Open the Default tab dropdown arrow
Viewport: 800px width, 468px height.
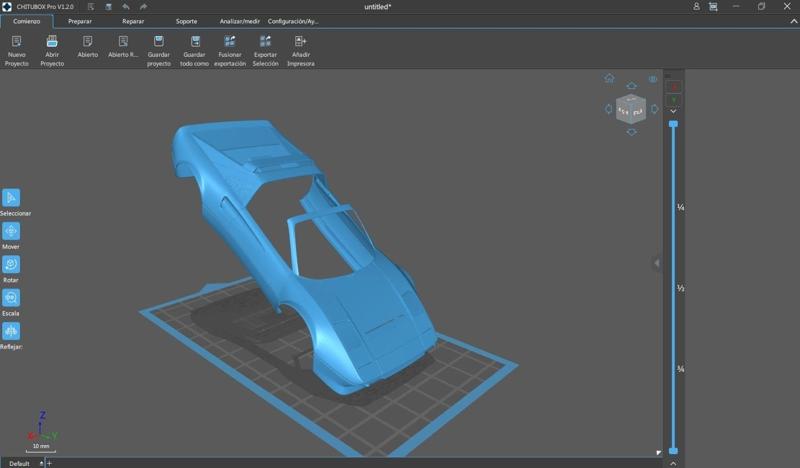41,463
